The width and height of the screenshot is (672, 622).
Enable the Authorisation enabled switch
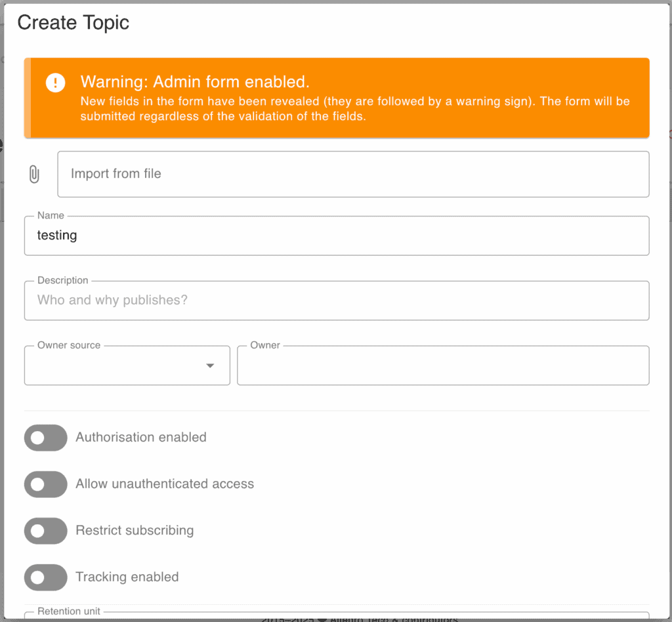tap(46, 438)
